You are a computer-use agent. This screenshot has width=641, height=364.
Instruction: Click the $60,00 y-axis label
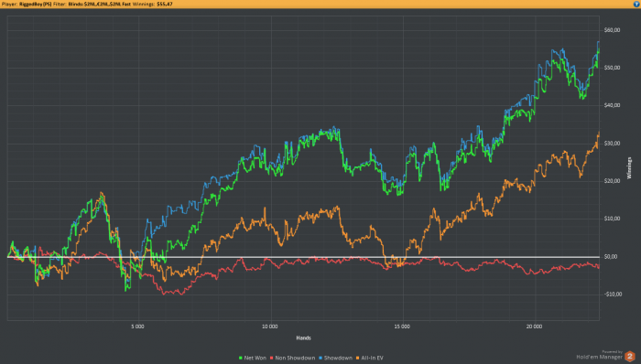[x=612, y=30]
